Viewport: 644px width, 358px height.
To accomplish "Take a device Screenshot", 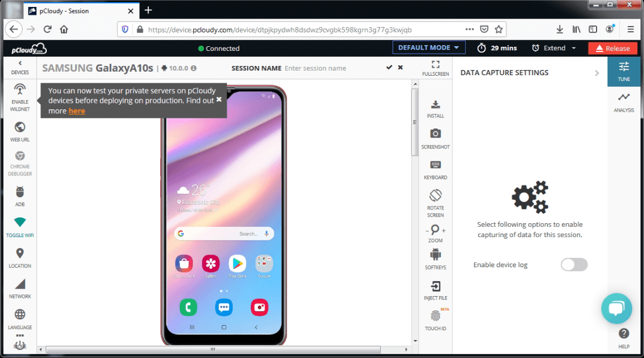I will tap(435, 138).
